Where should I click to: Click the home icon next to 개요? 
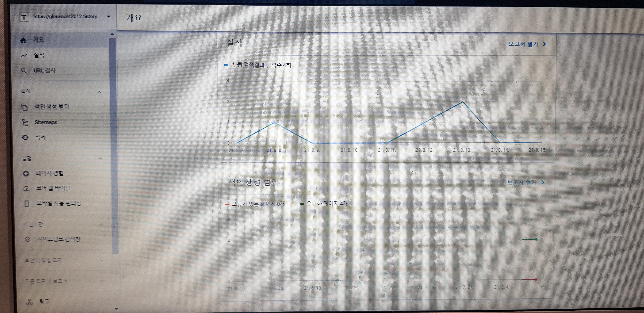[x=23, y=40]
